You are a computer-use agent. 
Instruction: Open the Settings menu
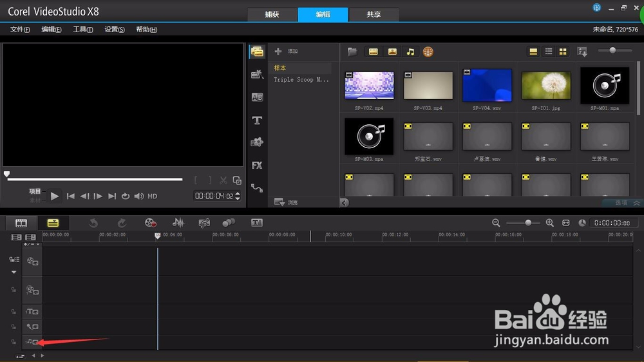pyautogui.click(x=115, y=30)
